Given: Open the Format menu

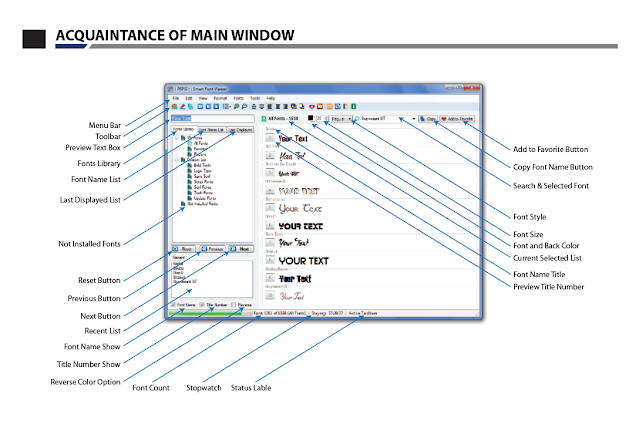Looking at the screenshot, I should [x=220, y=98].
